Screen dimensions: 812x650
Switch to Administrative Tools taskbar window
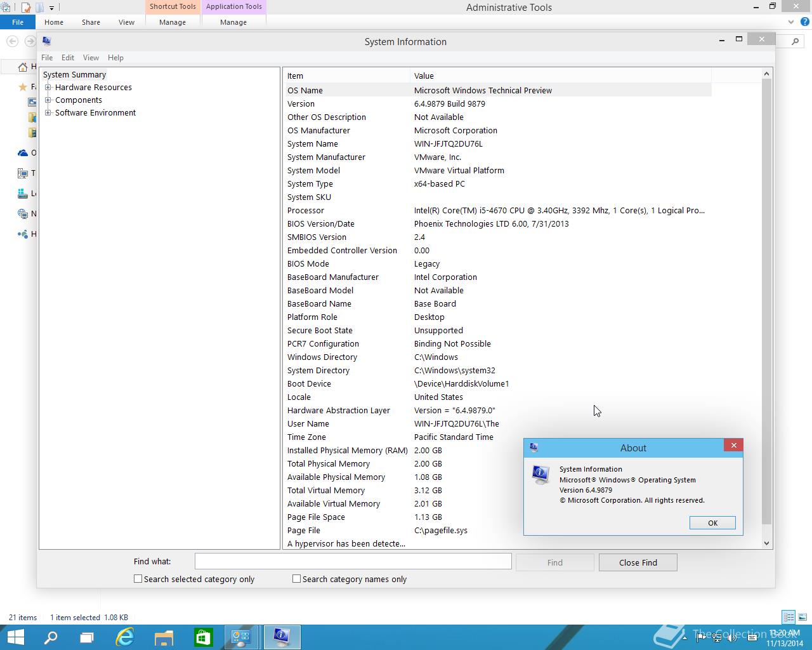(x=242, y=637)
